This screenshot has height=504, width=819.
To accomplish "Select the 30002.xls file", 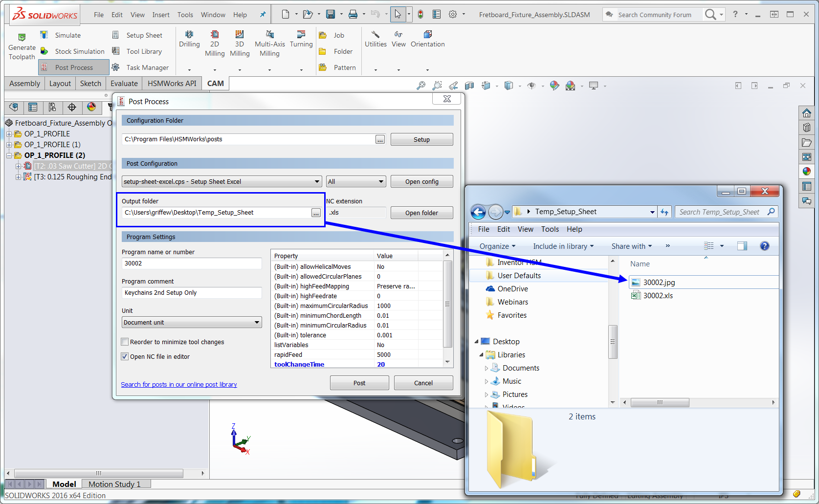I will click(658, 295).
